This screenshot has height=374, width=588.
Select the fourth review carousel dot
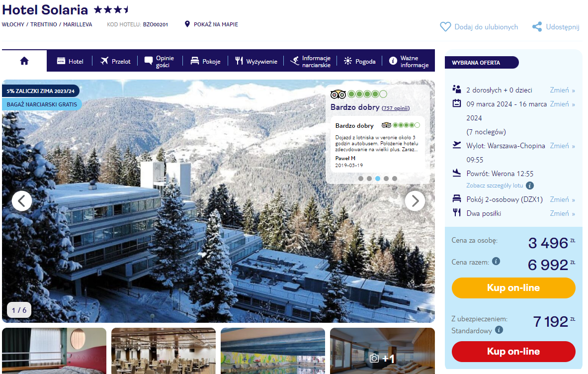[386, 178]
